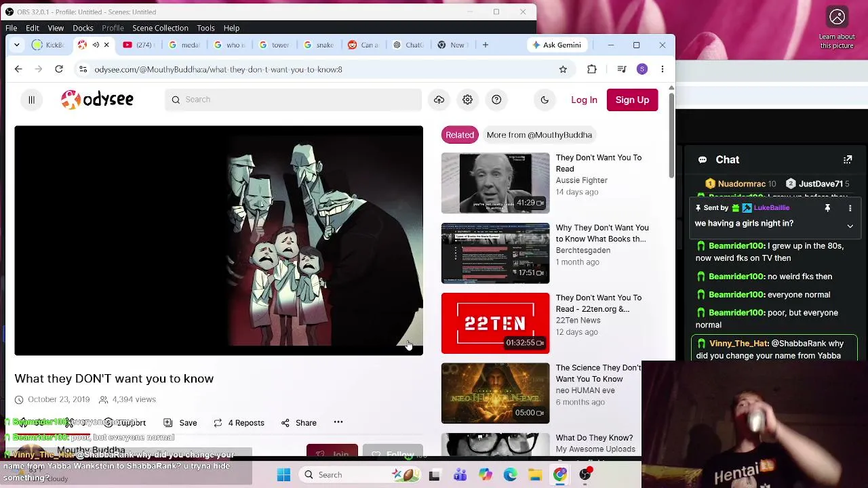Screen dimensions: 868x488
Task: Select the Related tab
Action: tap(460, 135)
